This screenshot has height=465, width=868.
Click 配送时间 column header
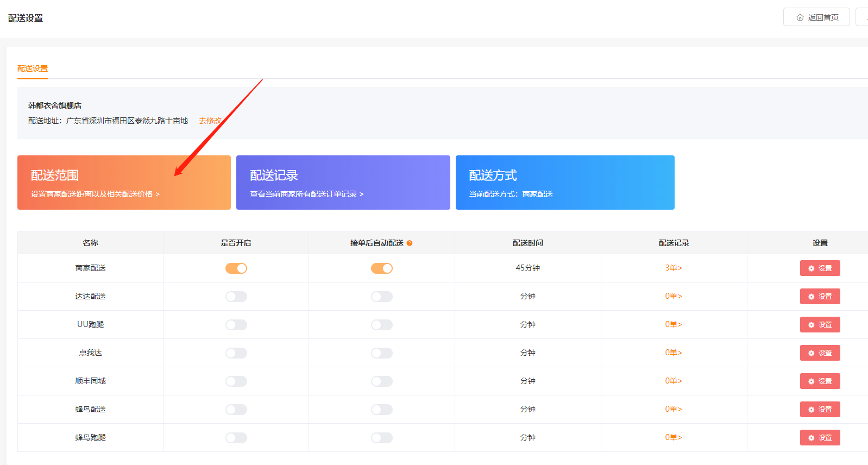pyautogui.click(x=528, y=243)
